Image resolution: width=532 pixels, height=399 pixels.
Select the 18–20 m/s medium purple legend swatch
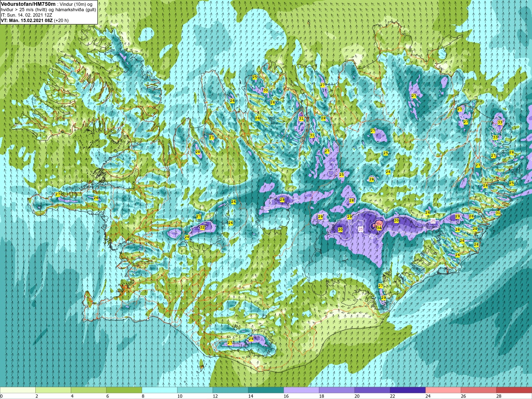[337, 390]
